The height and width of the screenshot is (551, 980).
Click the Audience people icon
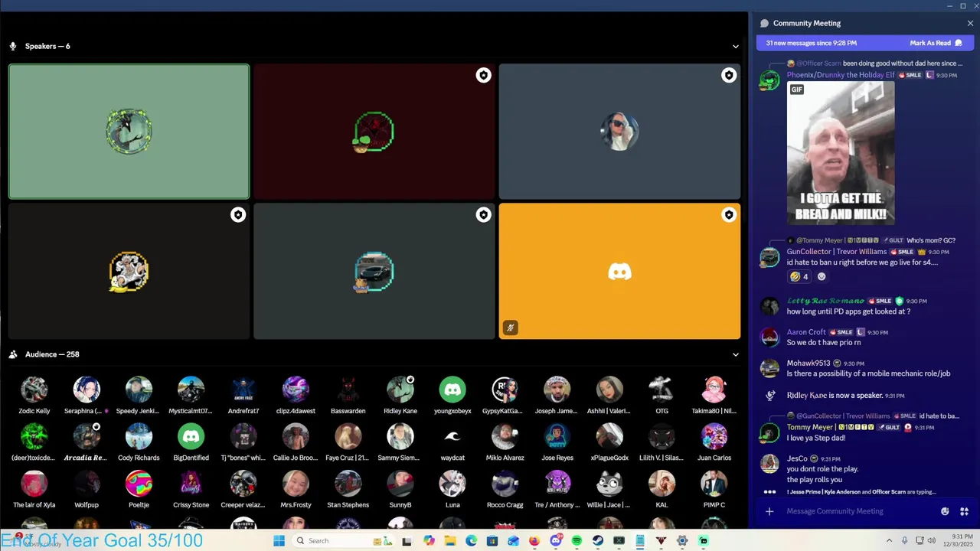point(13,354)
